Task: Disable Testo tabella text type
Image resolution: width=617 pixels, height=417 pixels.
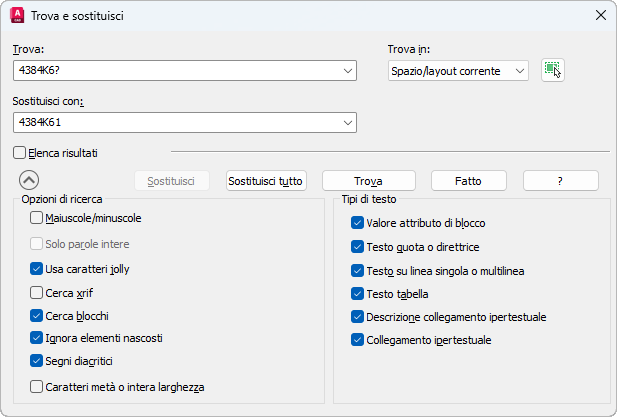Action: point(358,294)
